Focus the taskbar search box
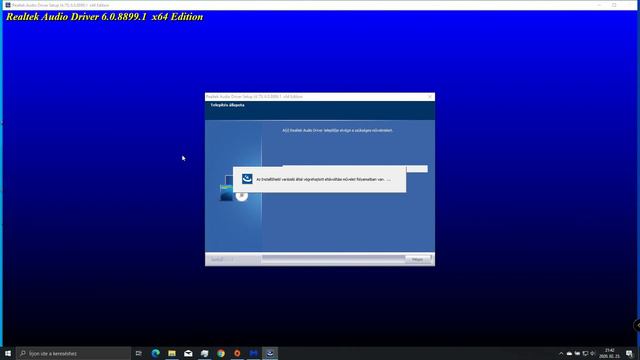 click(x=73, y=353)
